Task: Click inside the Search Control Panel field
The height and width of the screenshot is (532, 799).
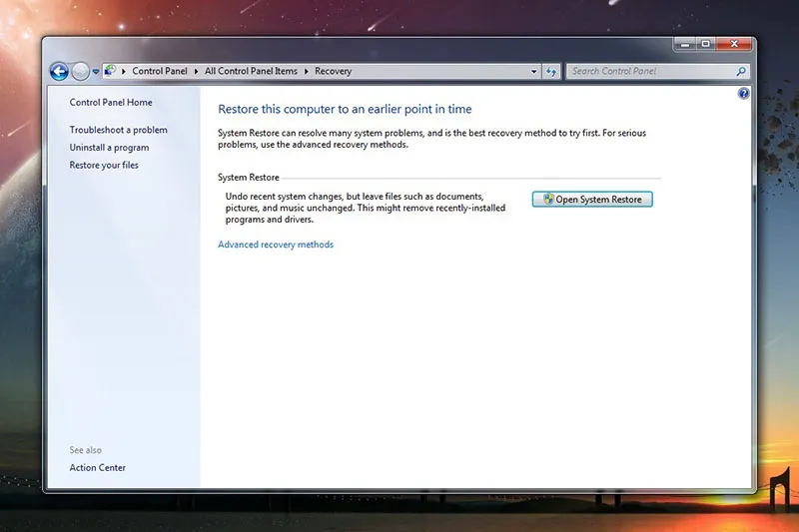Action: tap(649, 72)
